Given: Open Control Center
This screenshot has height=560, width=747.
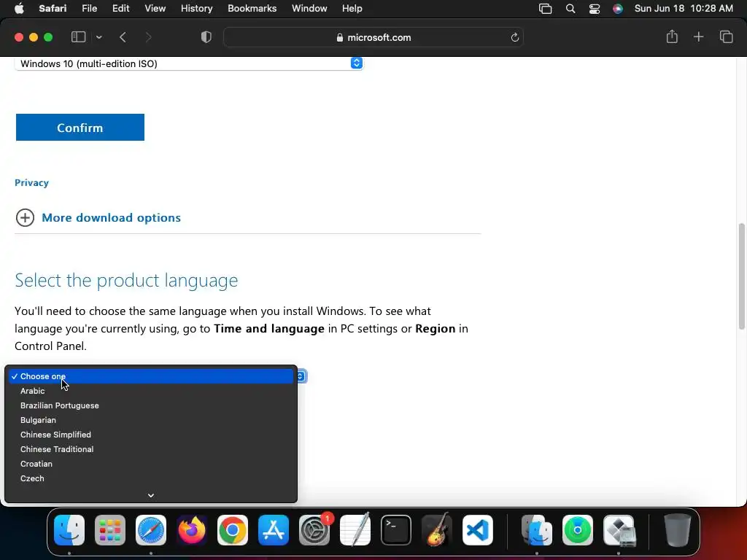Looking at the screenshot, I should [x=594, y=9].
